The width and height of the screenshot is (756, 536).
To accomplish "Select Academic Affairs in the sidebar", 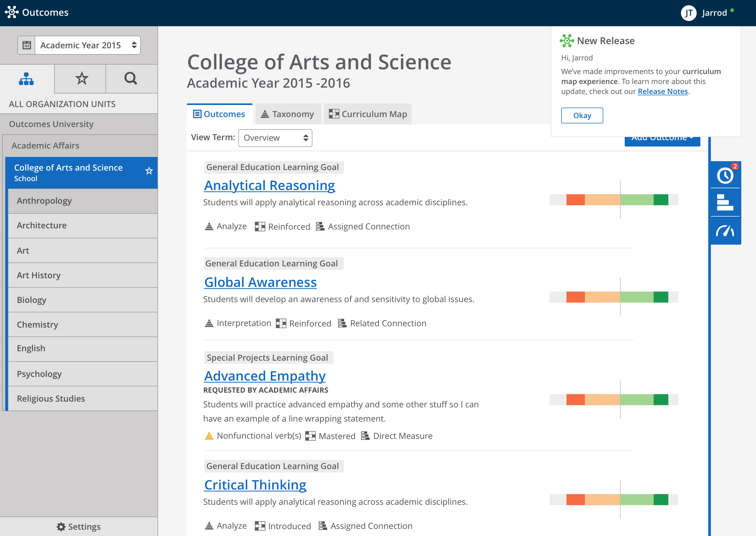I will (x=80, y=146).
